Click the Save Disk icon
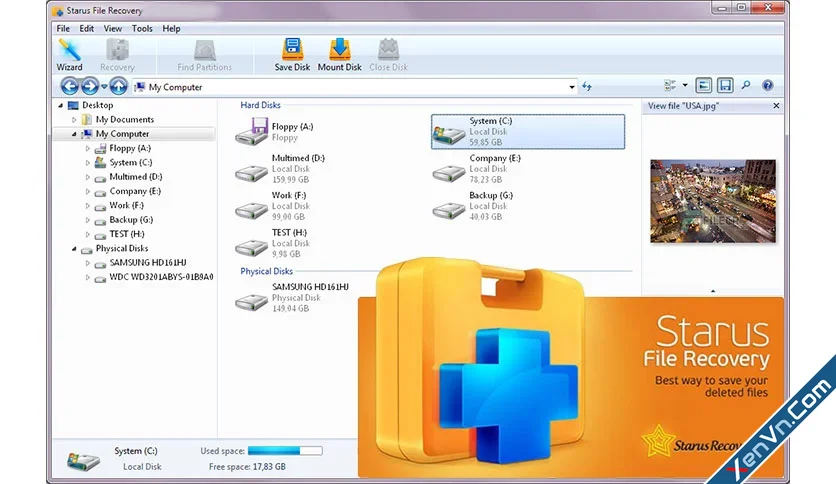 (x=292, y=55)
